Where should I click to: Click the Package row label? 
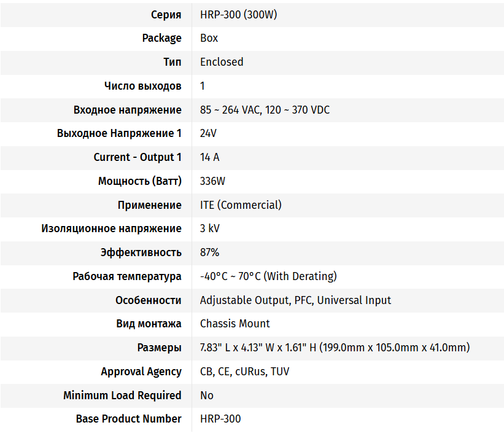pyautogui.click(x=161, y=38)
